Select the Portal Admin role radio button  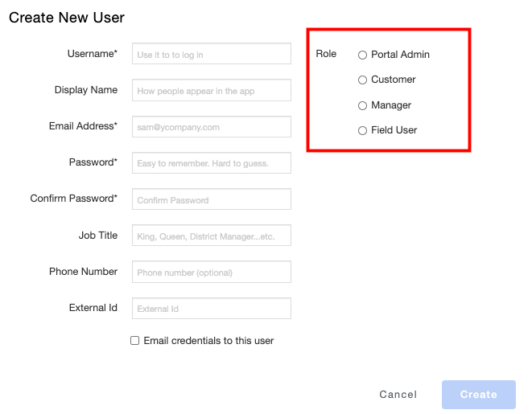click(362, 55)
